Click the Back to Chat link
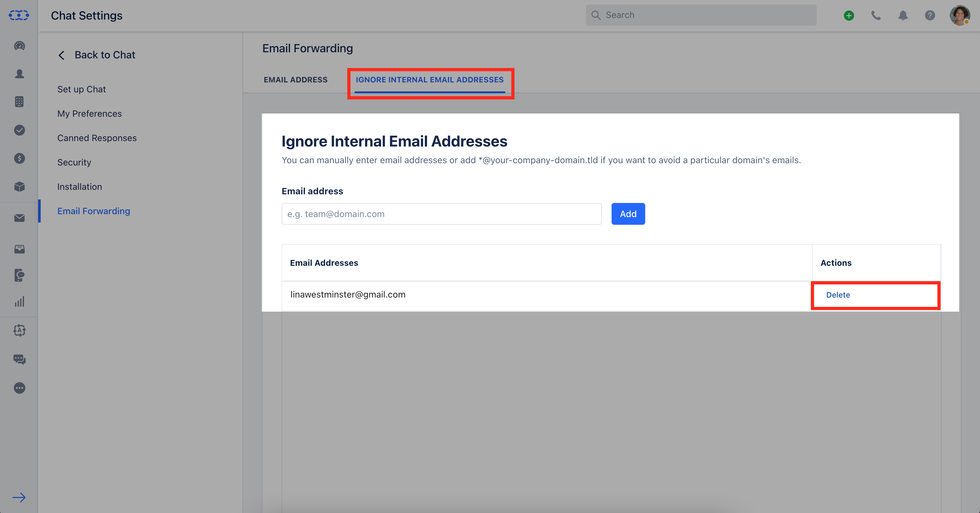980x513 pixels. click(x=105, y=55)
